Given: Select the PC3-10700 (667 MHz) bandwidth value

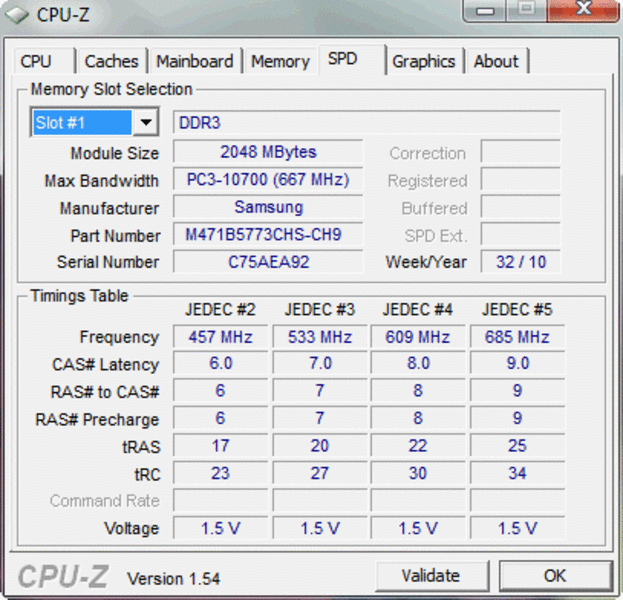Looking at the screenshot, I should click(x=268, y=180).
